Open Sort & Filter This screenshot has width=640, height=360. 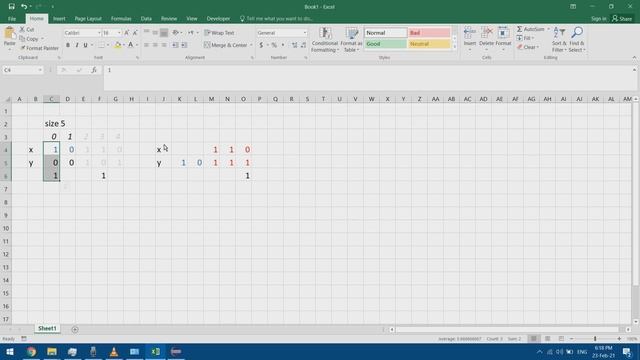[x=559, y=40]
